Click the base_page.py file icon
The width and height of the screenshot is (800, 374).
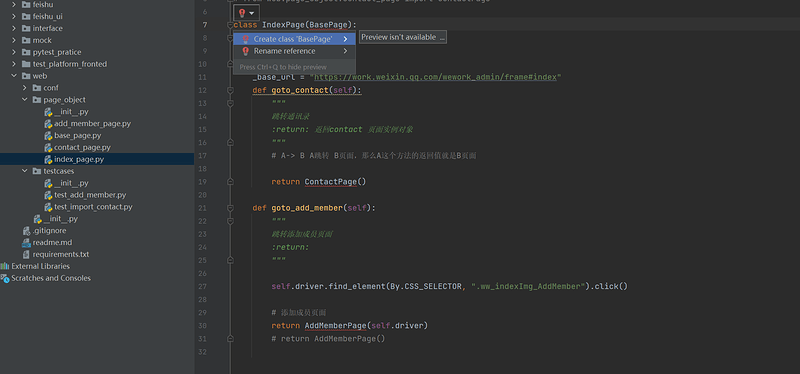tap(48, 136)
